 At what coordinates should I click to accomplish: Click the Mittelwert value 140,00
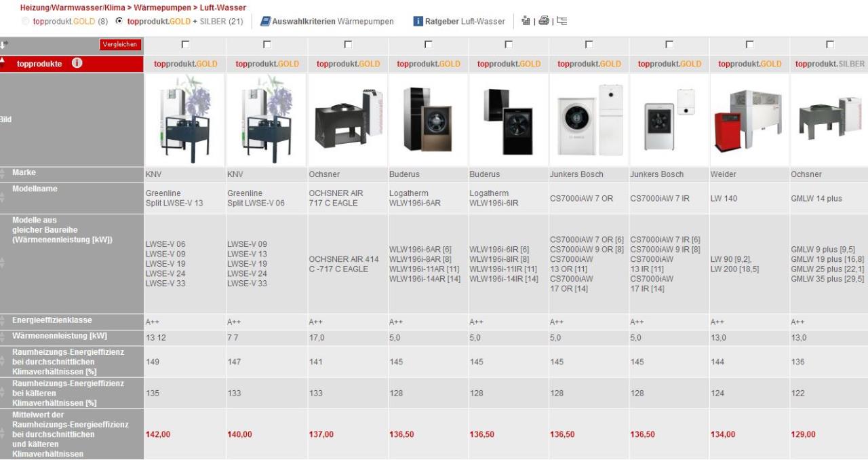239,434
